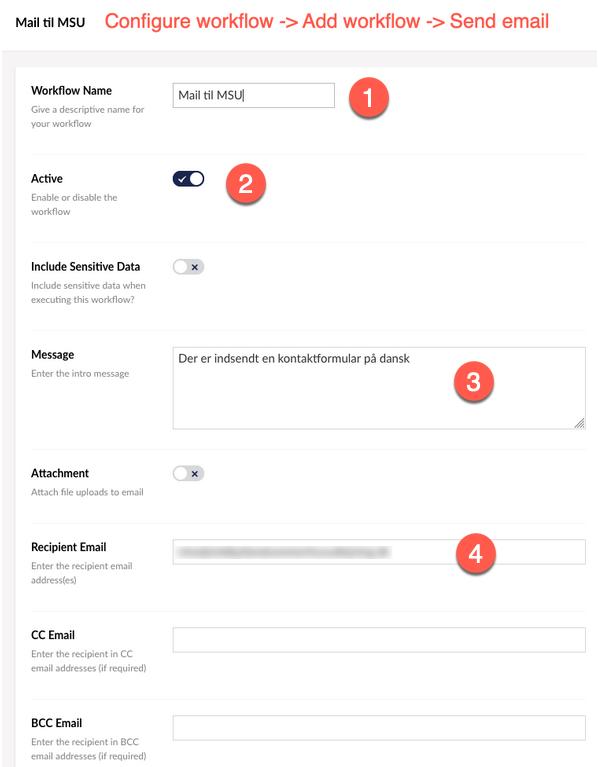Focus the Recipient Email field

tap(379, 552)
